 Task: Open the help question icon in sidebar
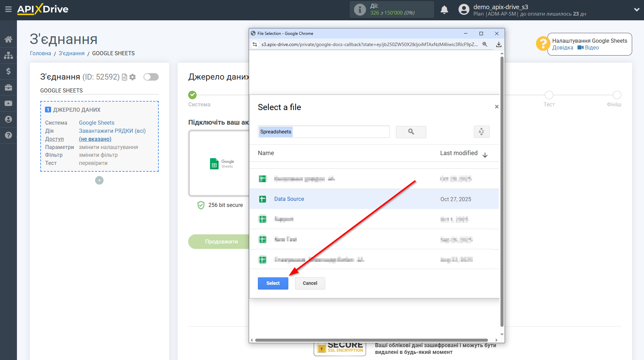coord(8,135)
